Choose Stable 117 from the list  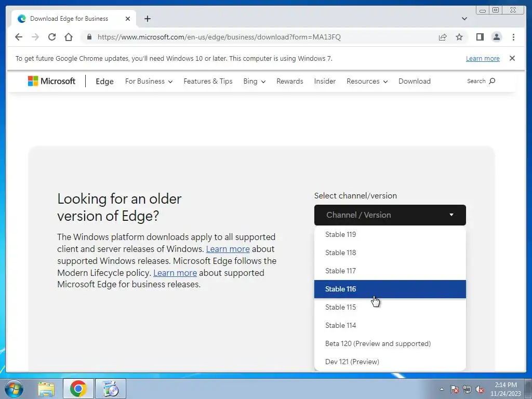pos(390,271)
